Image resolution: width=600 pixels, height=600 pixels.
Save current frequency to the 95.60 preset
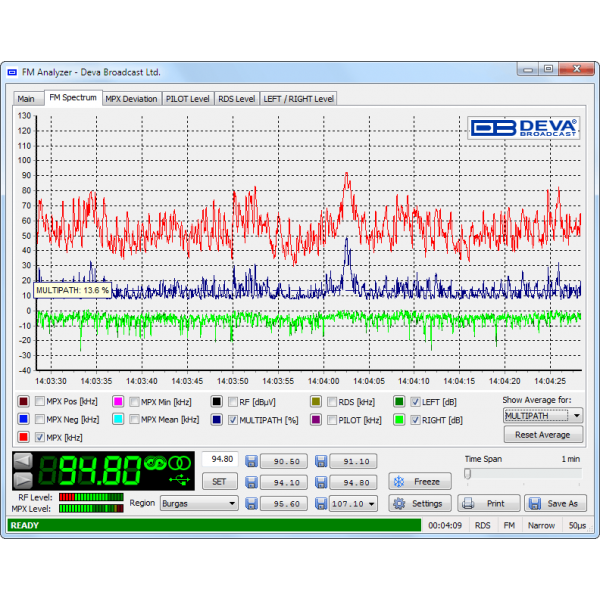coord(251,504)
